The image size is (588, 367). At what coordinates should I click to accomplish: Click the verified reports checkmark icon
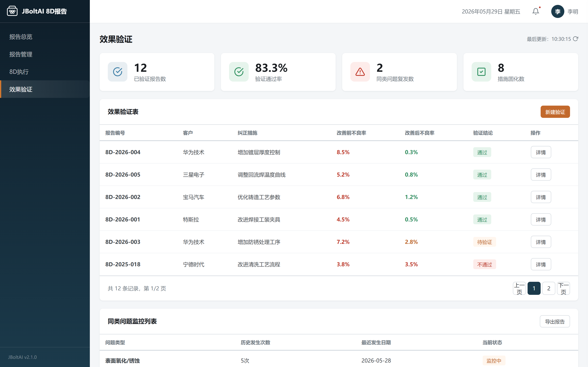click(x=118, y=72)
